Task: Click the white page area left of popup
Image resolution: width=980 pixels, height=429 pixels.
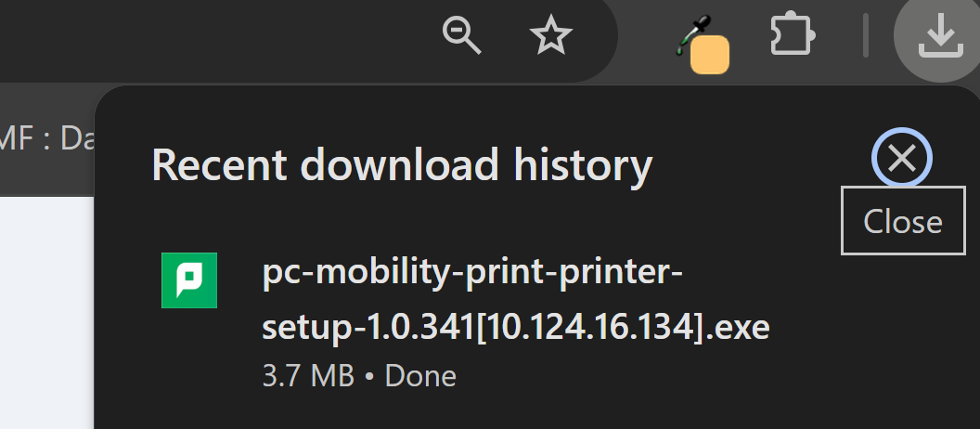Action: (x=47, y=313)
